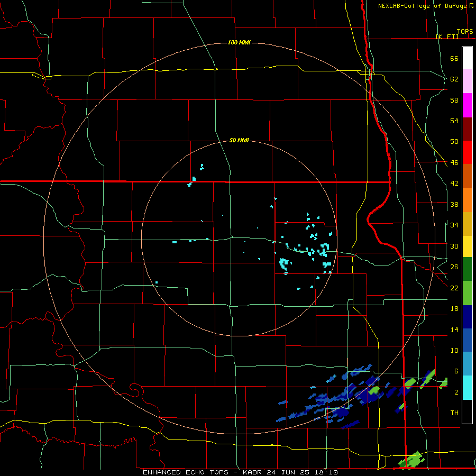Click the "34" legend value

[x=454, y=225]
